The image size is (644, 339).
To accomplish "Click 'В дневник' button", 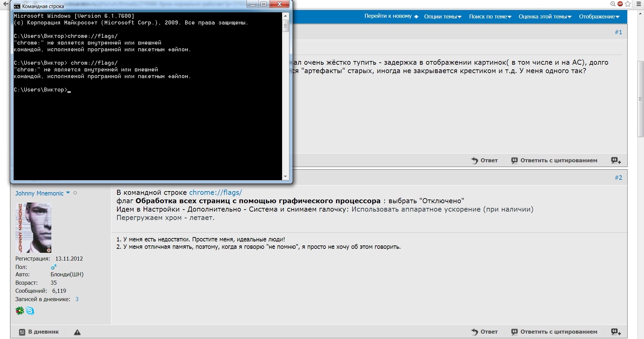I will click(39, 332).
